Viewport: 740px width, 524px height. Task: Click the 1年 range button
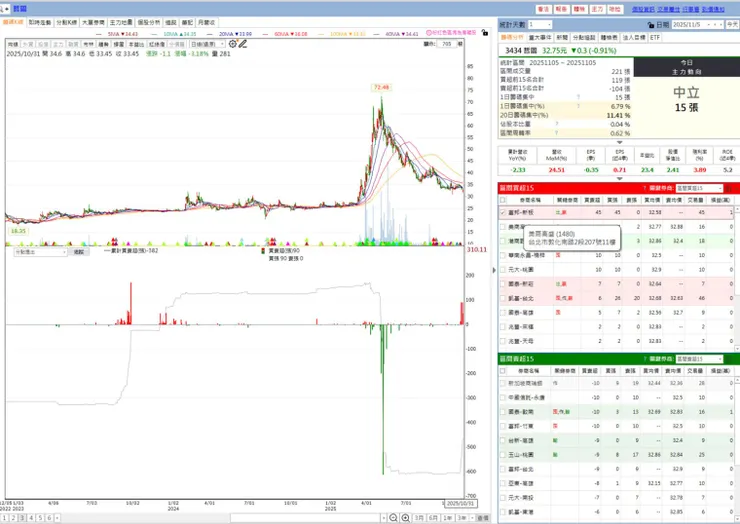[447, 518]
